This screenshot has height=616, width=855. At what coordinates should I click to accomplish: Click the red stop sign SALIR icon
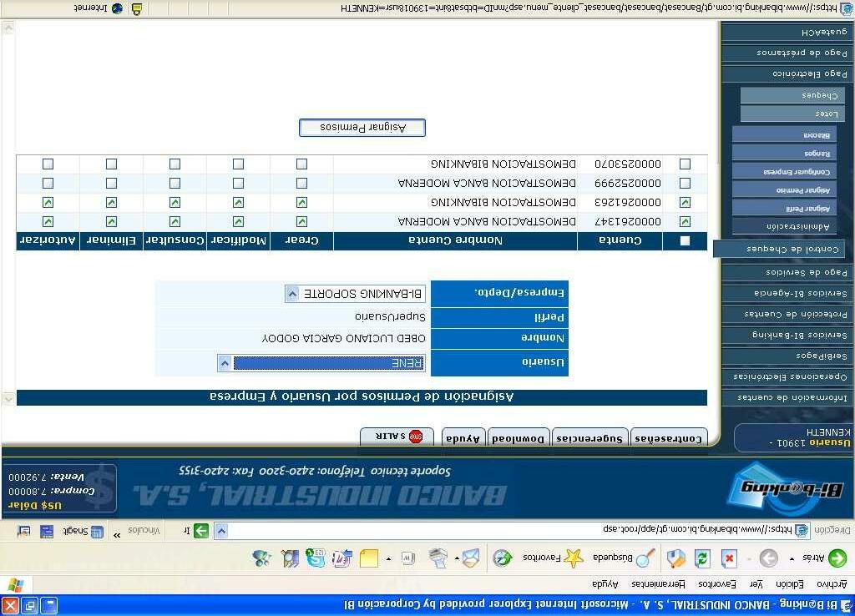tap(416, 436)
